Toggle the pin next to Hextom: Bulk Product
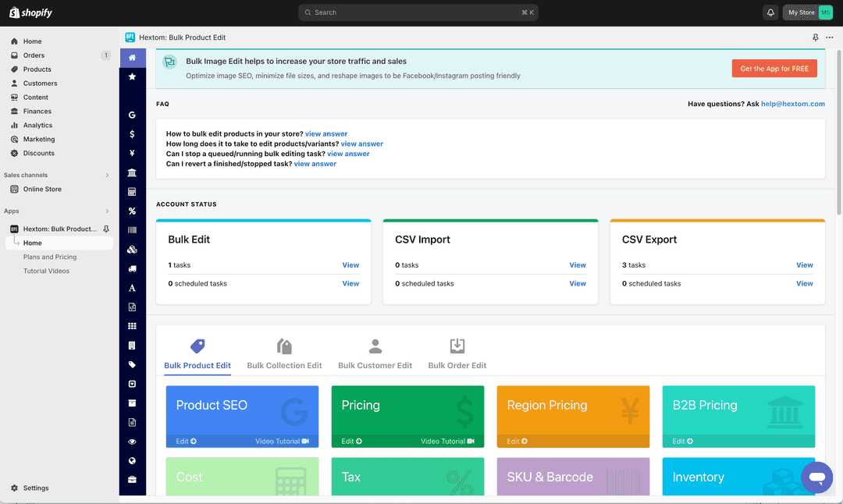 (x=106, y=229)
